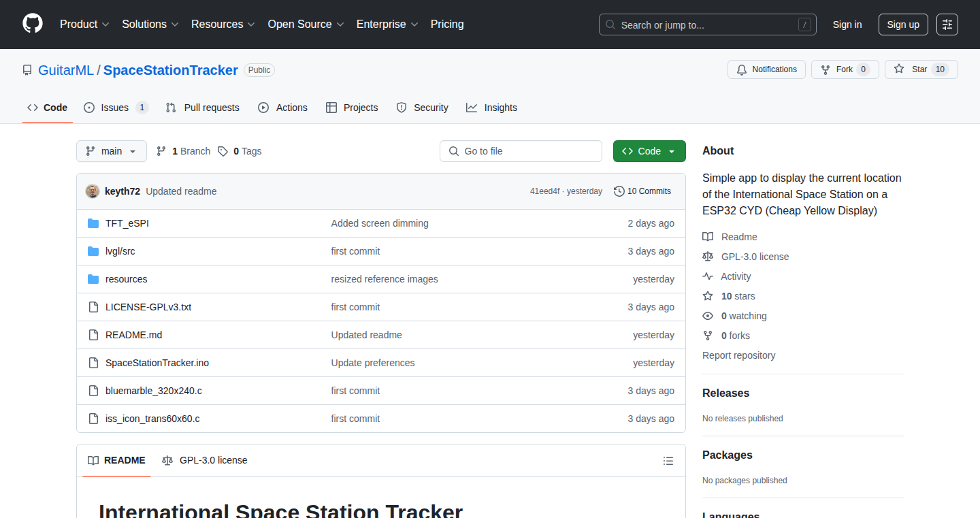Click the TFT_eSPI folder name
This screenshot has width=980, height=518.
click(x=127, y=223)
